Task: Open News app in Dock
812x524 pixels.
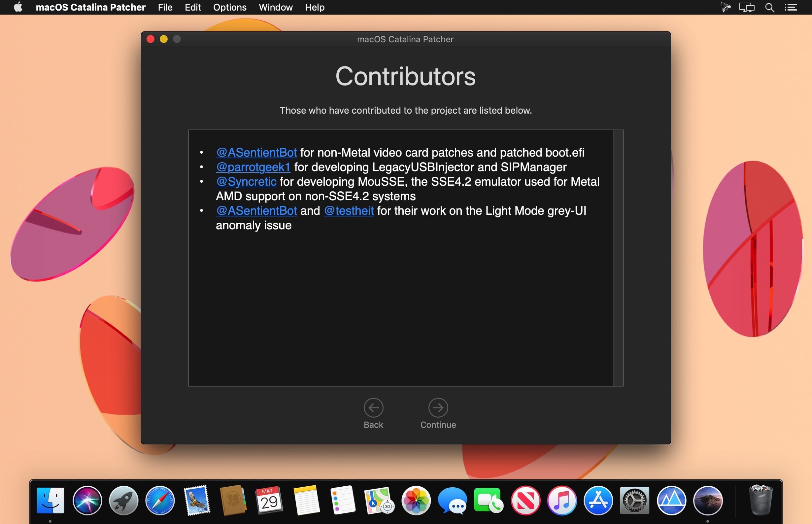Action: coord(525,500)
